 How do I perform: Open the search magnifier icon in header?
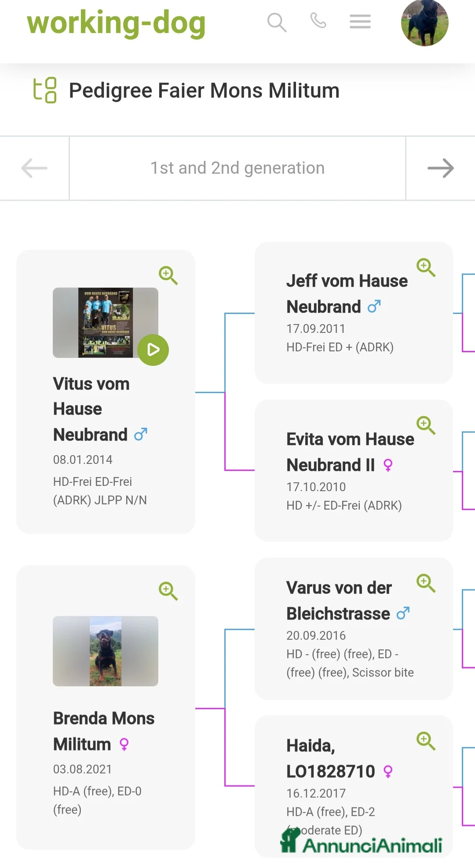tap(277, 22)
